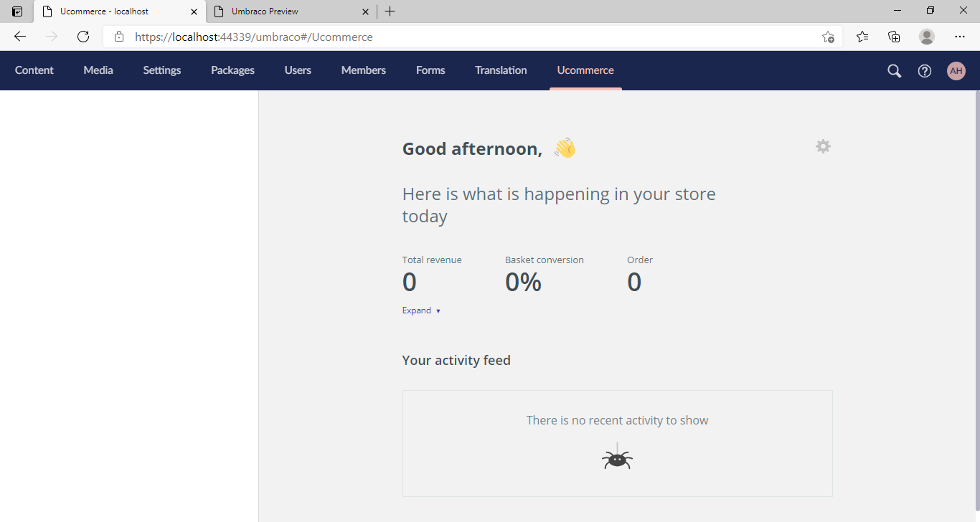Open Umbraco backoffice search
The image size is (980, 522).
(x=894, y=70)
